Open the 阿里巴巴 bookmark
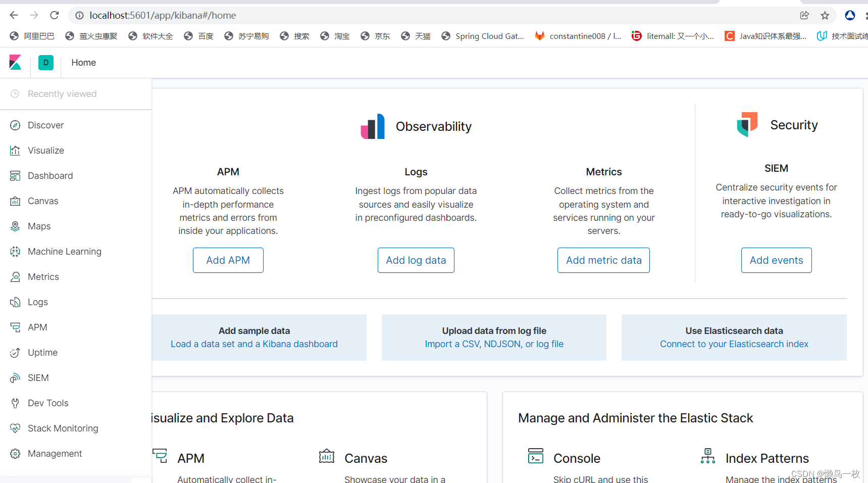The height and width of the screenshot is (483, 868). (x=32, y=36)
